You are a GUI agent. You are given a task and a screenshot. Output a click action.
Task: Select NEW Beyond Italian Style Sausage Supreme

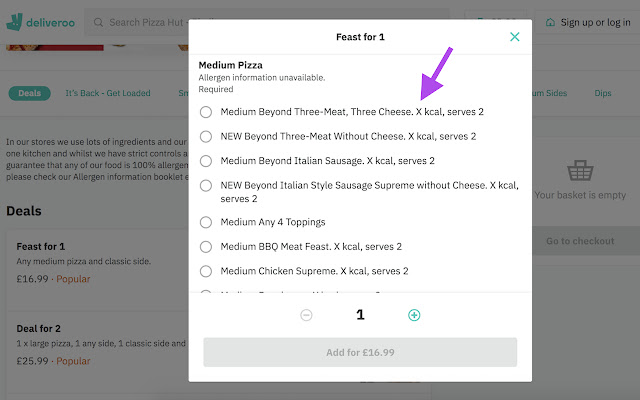pos(206,185)
